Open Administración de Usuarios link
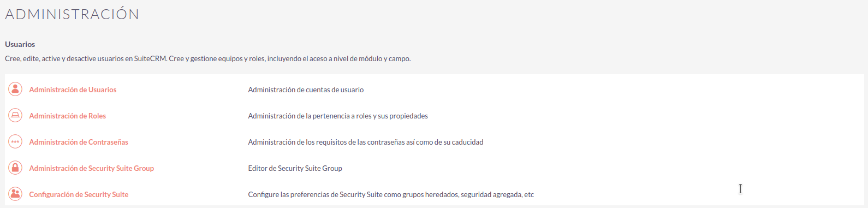868x208 pixels. [x=73, y=90]
